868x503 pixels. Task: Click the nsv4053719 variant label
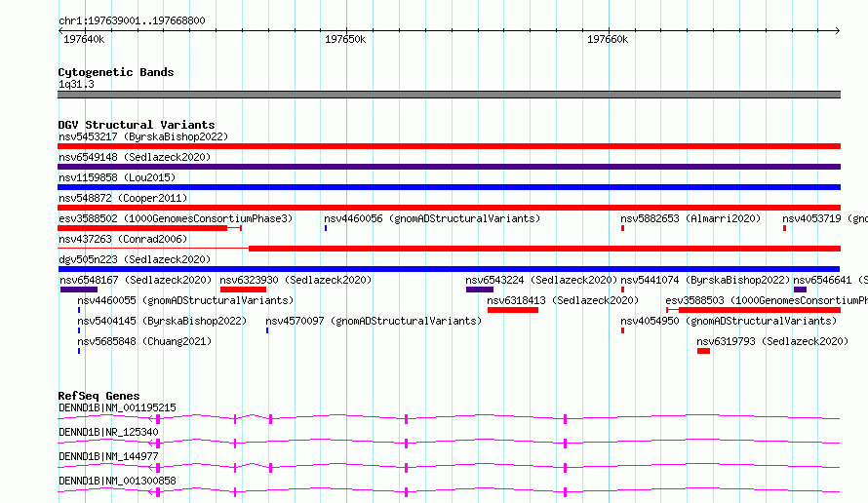point(825,218)
